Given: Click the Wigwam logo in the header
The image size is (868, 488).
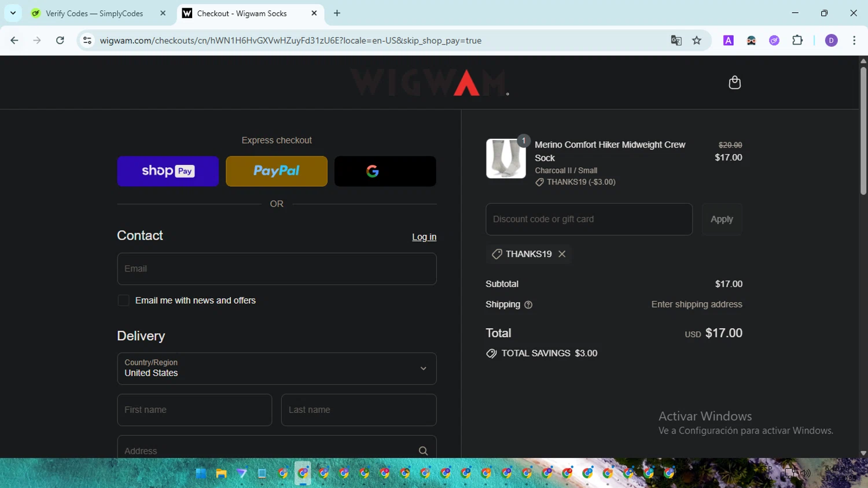Looking at the screenshot, I should [429, 82].
